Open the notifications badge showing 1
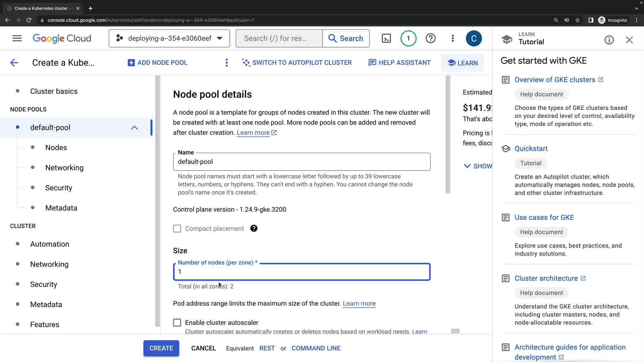 coord(408,38)
